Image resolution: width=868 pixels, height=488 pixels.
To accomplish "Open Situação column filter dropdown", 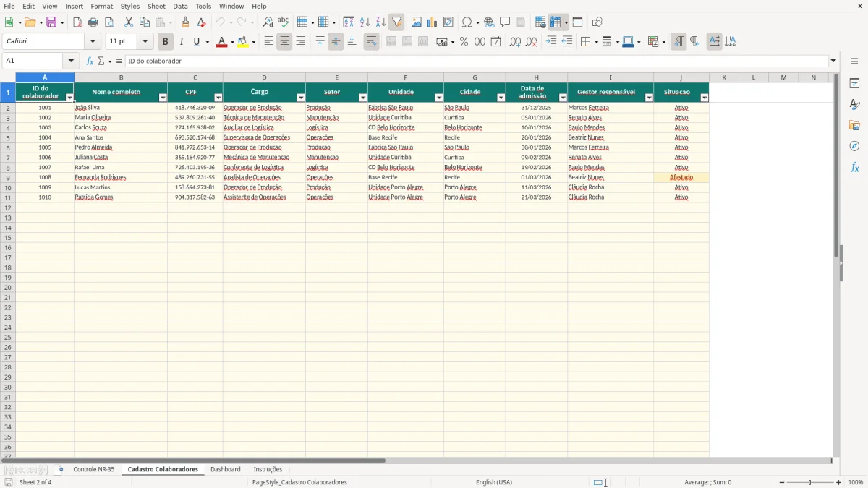I will [705, 98].
